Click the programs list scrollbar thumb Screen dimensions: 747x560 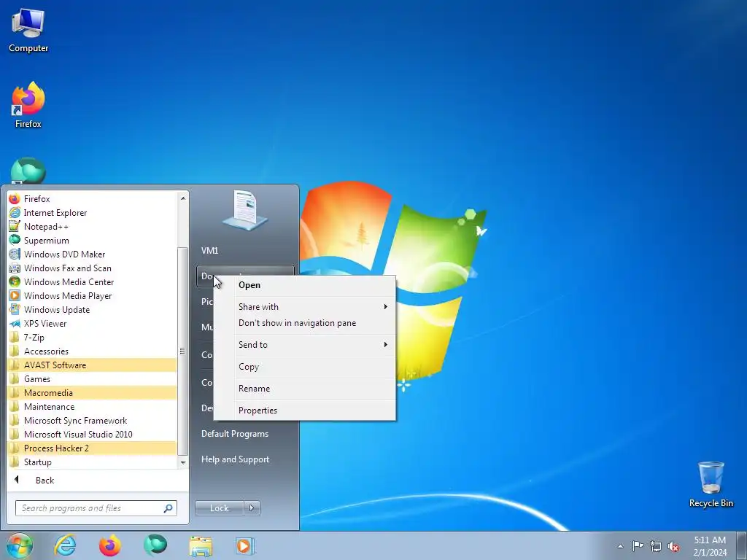coord(182,351)
